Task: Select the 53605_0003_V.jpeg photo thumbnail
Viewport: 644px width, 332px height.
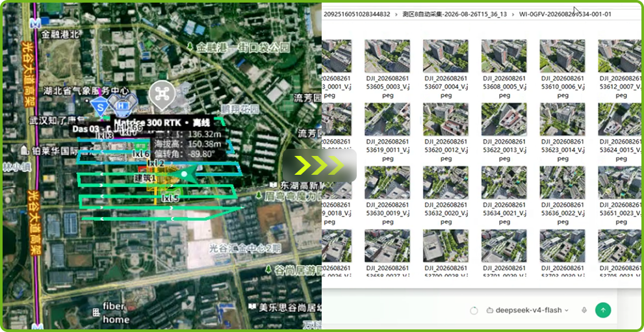Action: click(387, 56)
